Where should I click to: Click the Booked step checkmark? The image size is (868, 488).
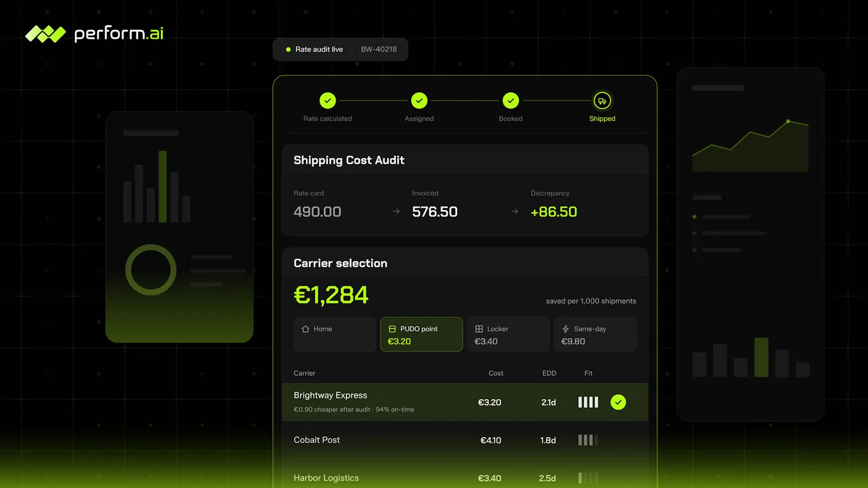coord(511,101)
